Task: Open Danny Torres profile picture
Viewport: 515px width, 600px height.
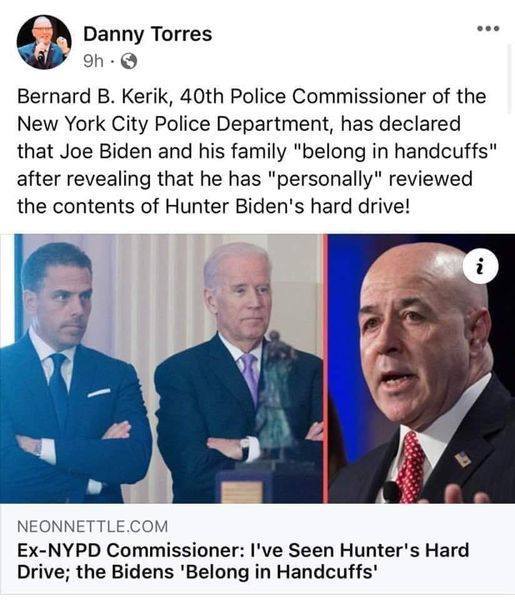Action: click(44, 42)
